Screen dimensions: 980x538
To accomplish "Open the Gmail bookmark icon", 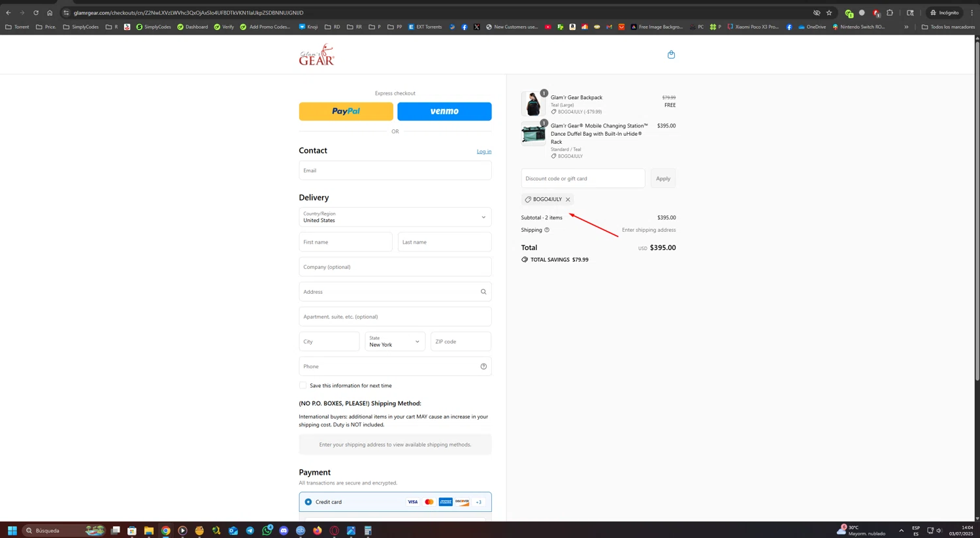I will (x=609, y=27).
